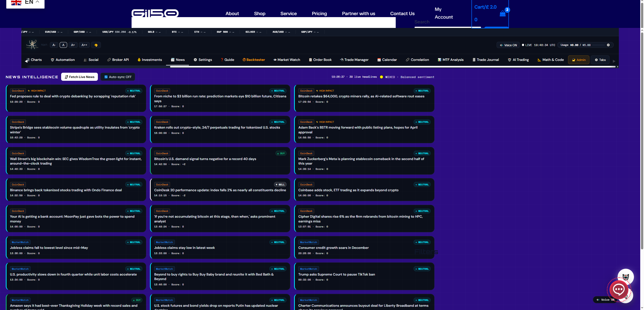Open the Admin panel button
Screen dimensions: 644x310
(x=579, y=60)
